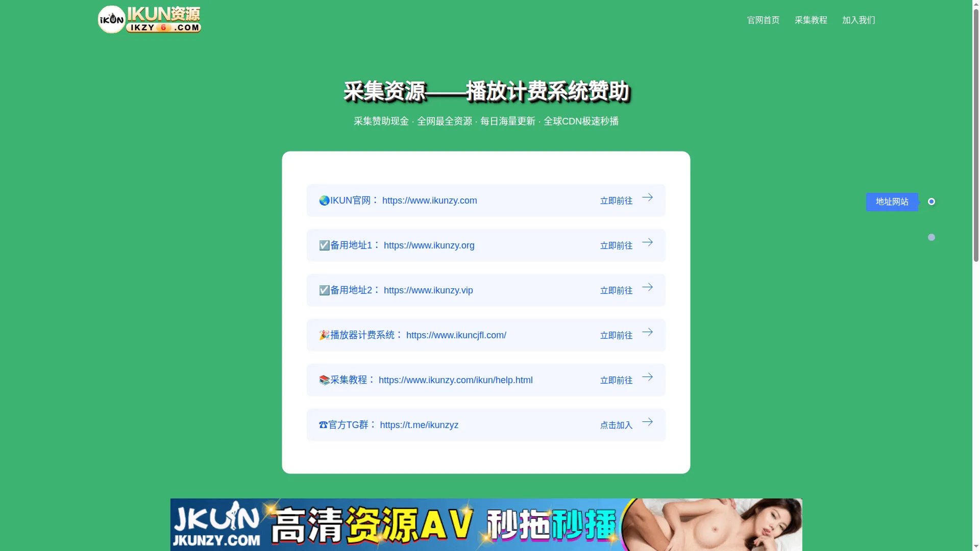Open link https://www.ikunzy.vip
The image size is (980, 551).
point(428,290)
